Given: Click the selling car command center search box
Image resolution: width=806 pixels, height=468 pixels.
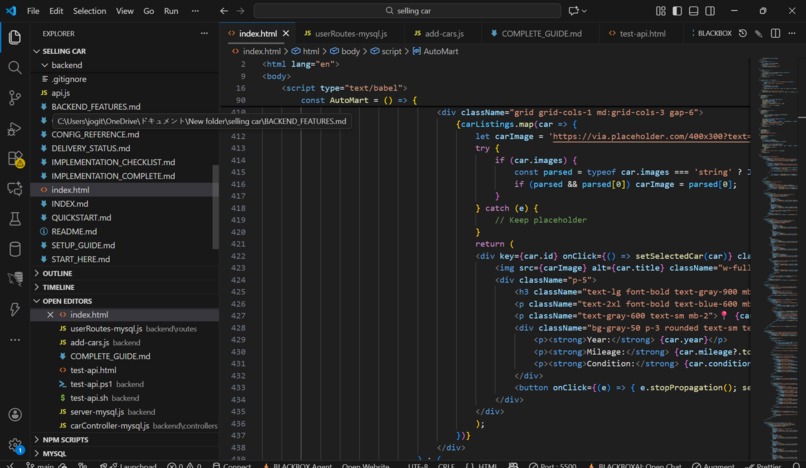Looking at the screenshot, I should pos(407,11).
